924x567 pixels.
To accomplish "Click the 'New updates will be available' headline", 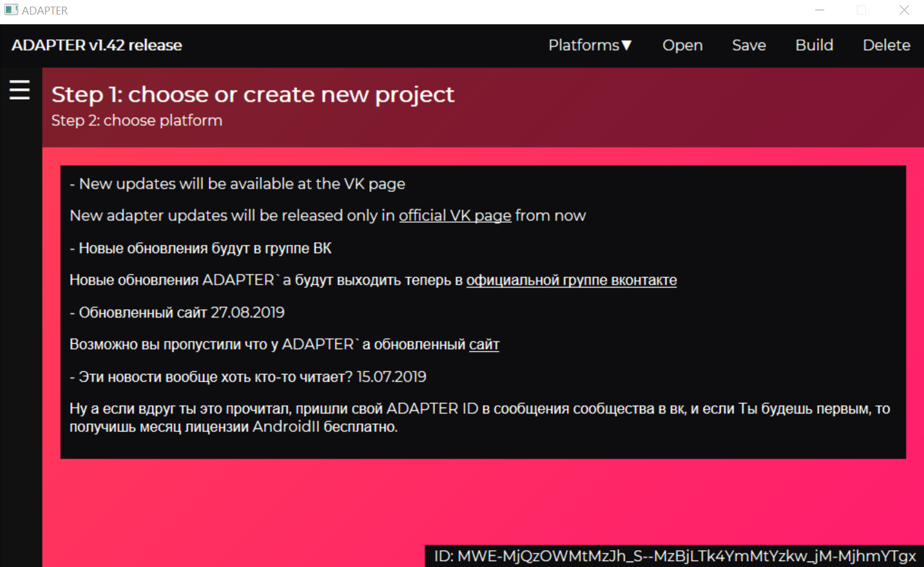I will click(237, 184).
